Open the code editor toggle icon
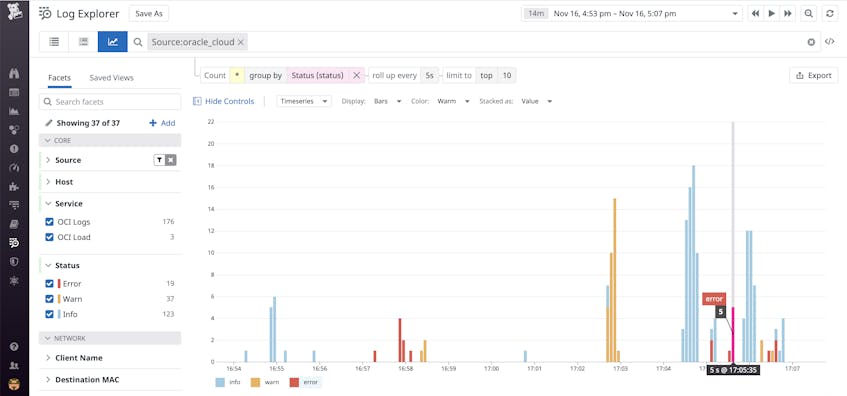 click(829, 42)
